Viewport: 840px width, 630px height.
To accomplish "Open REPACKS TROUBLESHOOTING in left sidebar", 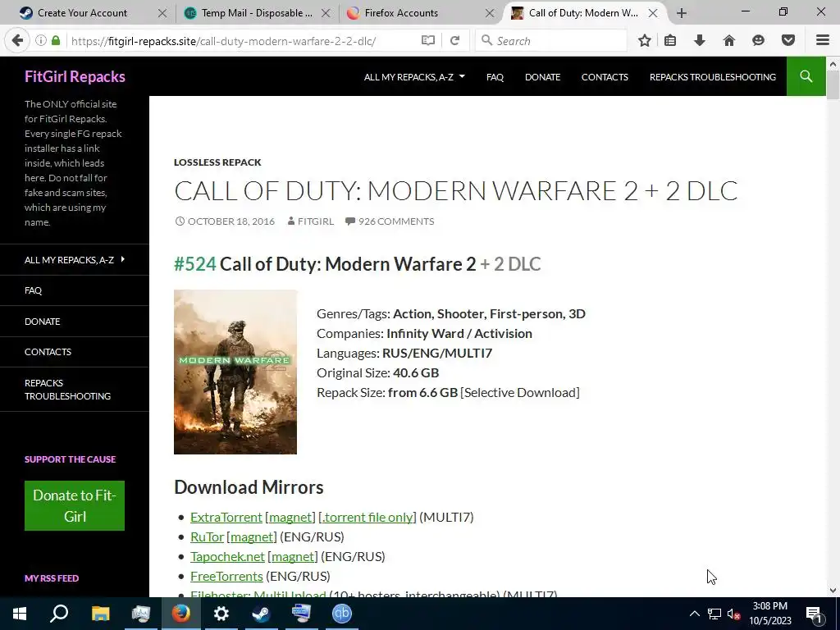I will (x=67, y=390).
